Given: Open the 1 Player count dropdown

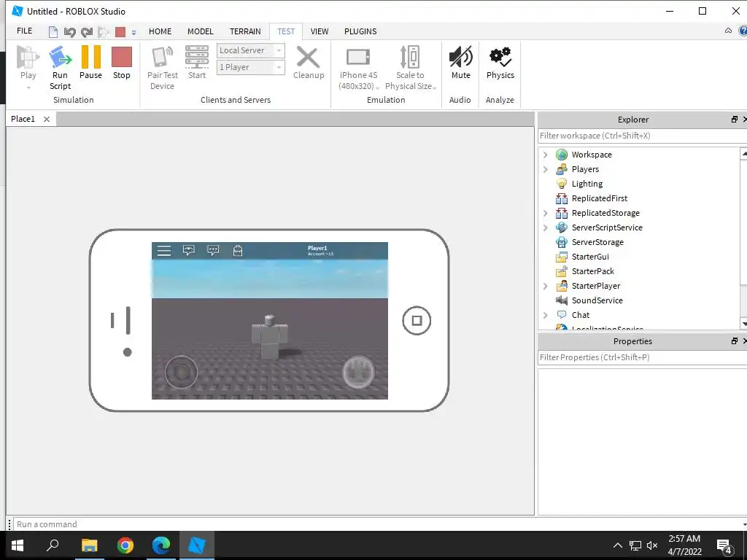Looking at the screenshot, I should pyautogui.click(x=251, y=67).
